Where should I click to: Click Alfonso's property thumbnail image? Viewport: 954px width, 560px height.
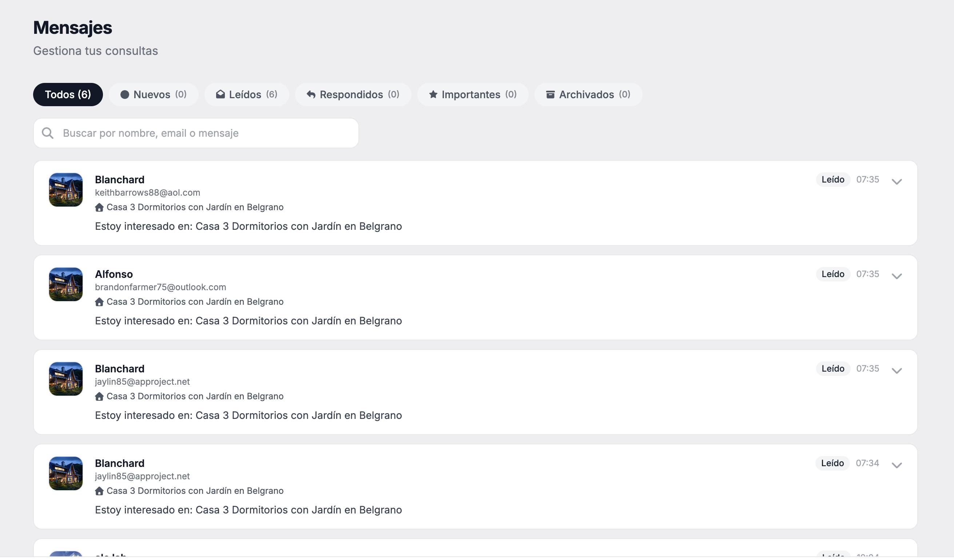coord(66,284)
